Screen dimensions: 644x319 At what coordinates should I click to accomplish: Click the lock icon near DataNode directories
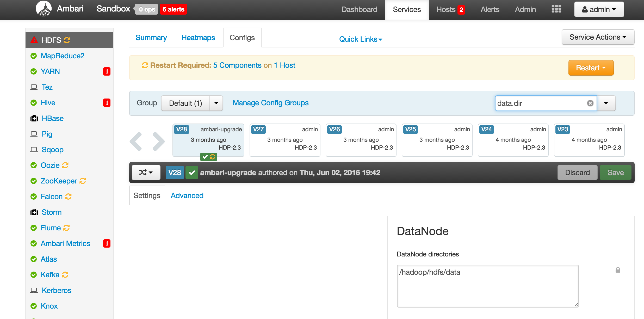(618, 270)
